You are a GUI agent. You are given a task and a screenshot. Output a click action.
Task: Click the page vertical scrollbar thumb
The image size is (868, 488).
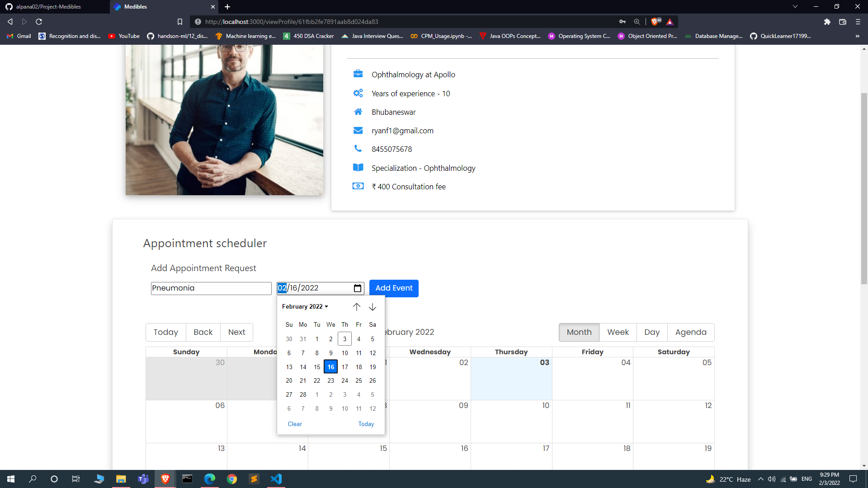pyautogui.click(x=864, y=188)
